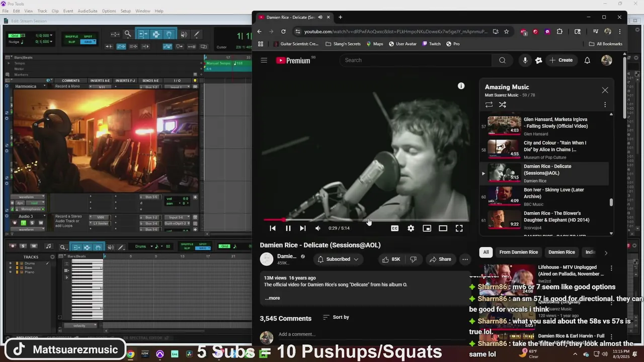The width and height of the screenshot is (644, 362).
Task: Select the Pencil tool in MIDI editor toolbar
Action: click(121, 246)
